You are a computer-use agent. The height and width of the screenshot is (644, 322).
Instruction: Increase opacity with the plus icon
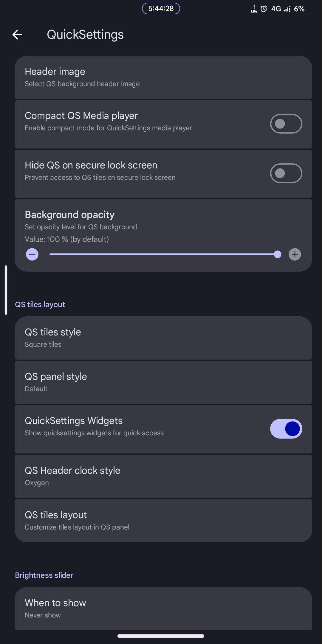295,254
